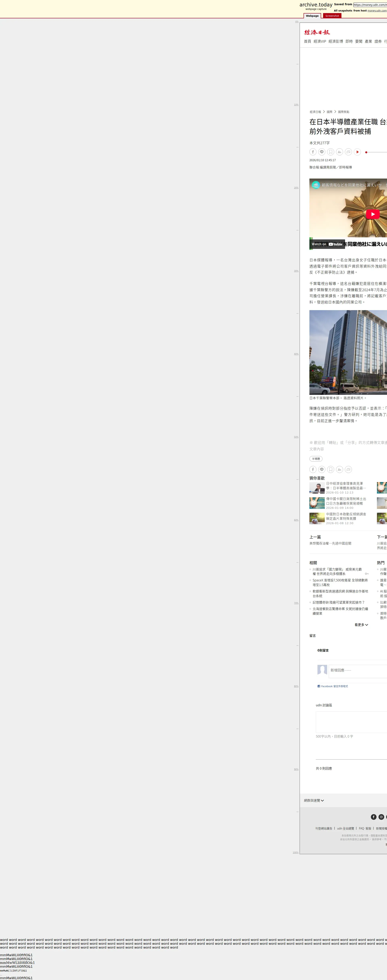
Task: Open previous article 美想獨吞油權 link
Action: pyautogui.click(x=330, y=543)
